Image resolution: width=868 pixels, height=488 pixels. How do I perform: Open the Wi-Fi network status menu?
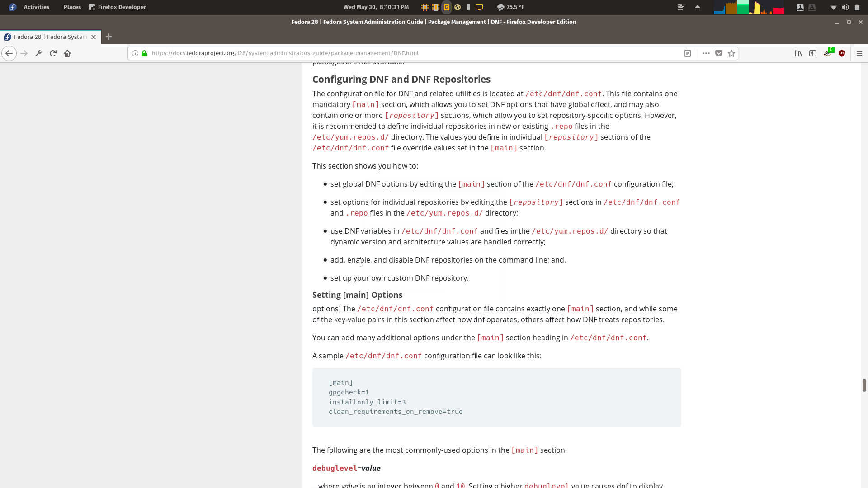[x=834, y=7]
